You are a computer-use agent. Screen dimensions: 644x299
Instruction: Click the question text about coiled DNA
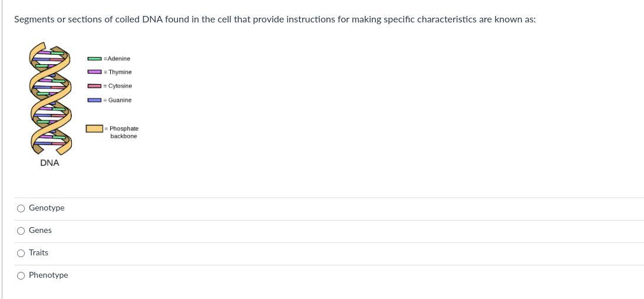coord(275,19)
